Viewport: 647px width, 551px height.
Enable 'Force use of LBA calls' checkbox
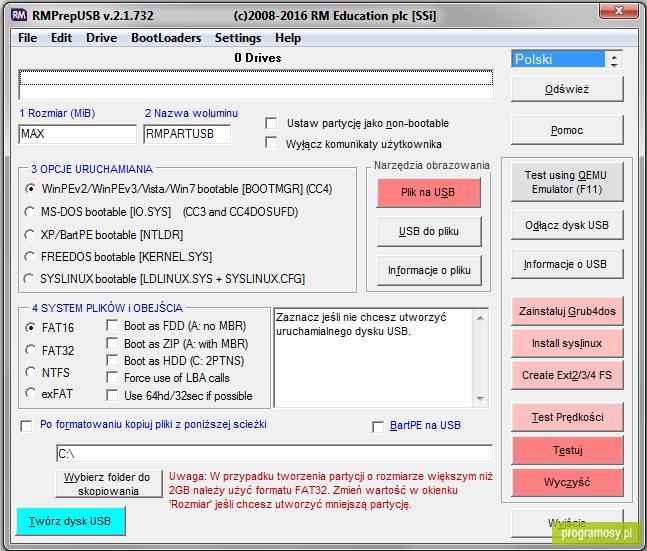[x=112, y=378]
